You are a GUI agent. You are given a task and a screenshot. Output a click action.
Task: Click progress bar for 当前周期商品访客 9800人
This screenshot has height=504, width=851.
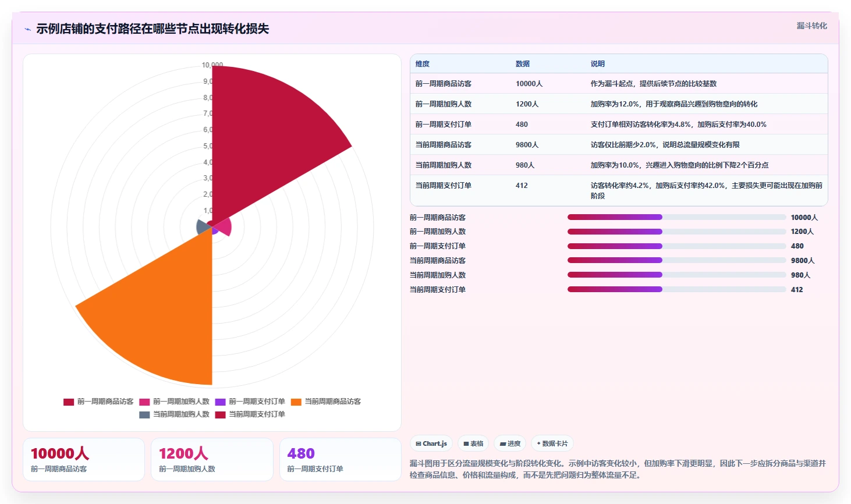[676, 260]
